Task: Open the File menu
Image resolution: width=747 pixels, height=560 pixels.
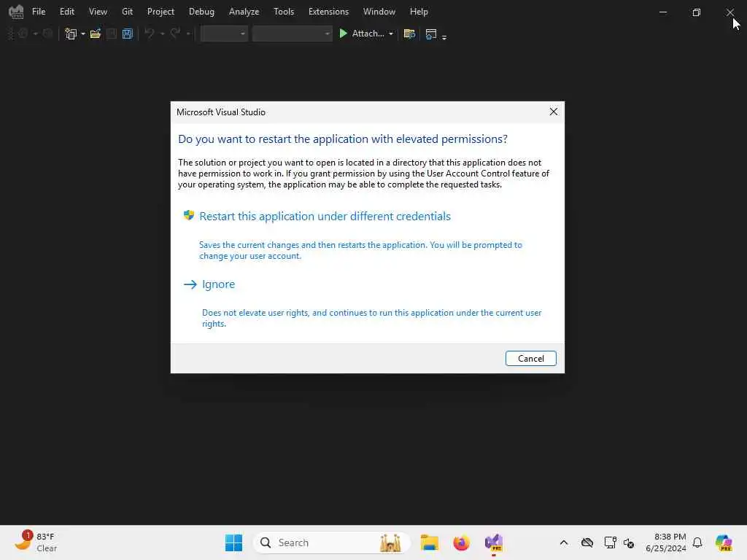Action: pos(39,12)
